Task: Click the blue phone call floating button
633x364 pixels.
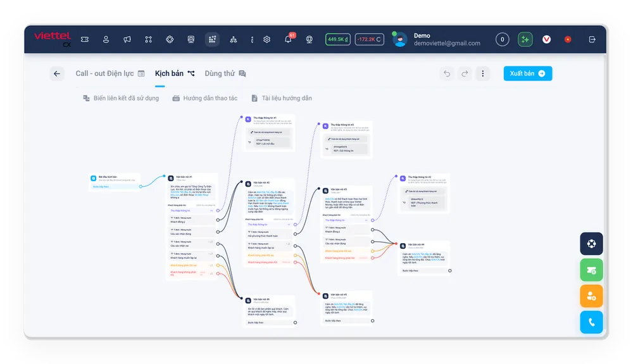Action: pyautogui.click(x=591, y=322)
